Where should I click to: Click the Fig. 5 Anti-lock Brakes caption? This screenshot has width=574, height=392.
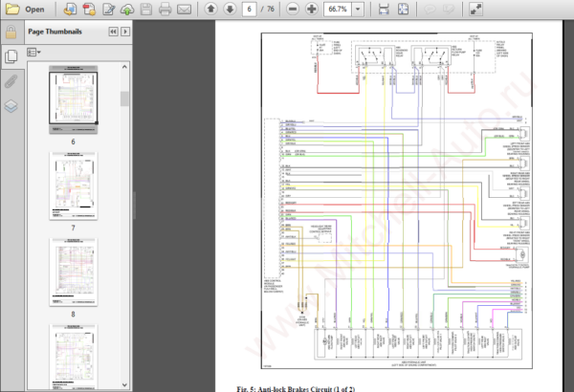296,389
